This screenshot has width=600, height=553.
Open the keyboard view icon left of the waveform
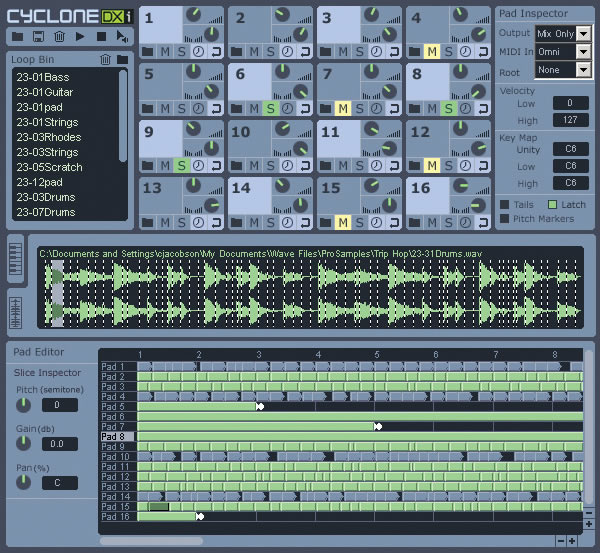click(15, 259)
